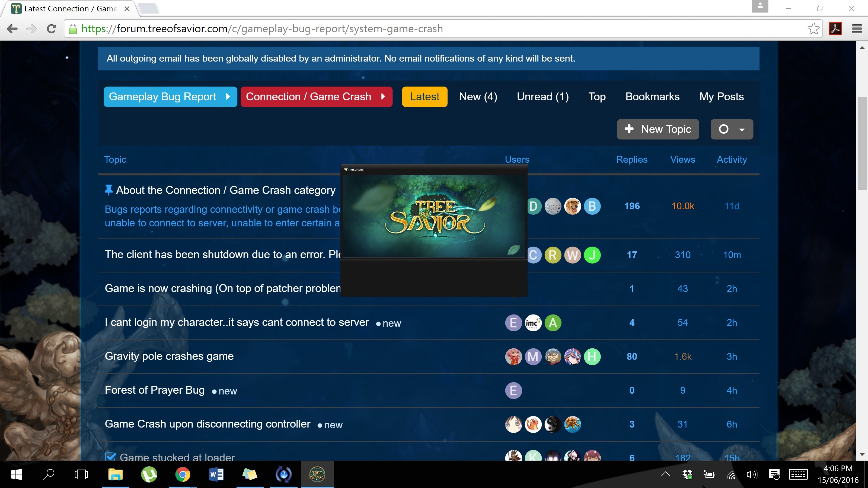Click the imc staff avatar icon
The image size is (868, 488).
(533, 323)
